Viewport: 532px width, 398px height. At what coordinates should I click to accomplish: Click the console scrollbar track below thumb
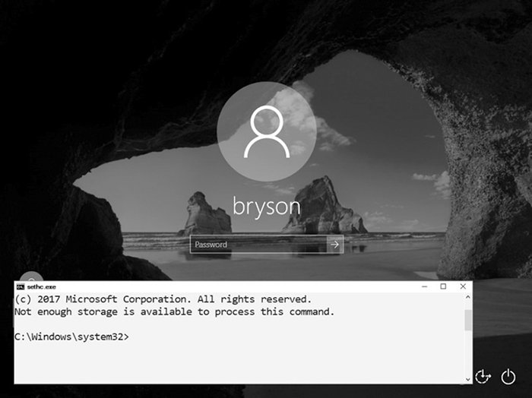tap(467, 353)
